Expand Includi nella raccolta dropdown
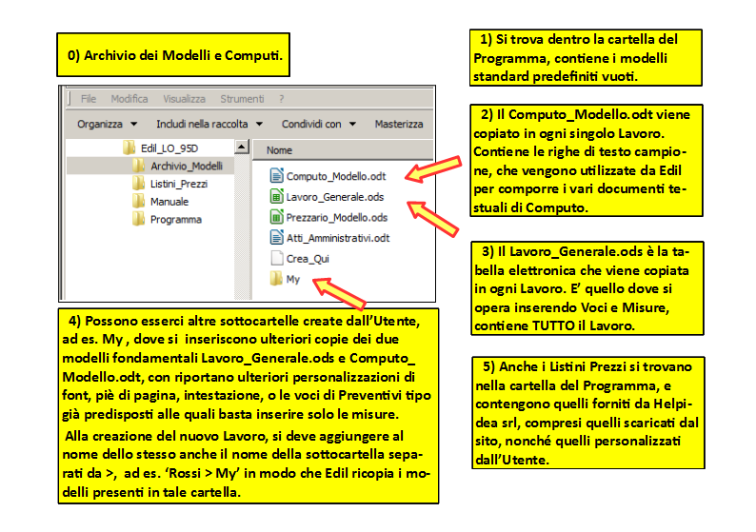The image size is (756, 532). click(x=209, y=124)
